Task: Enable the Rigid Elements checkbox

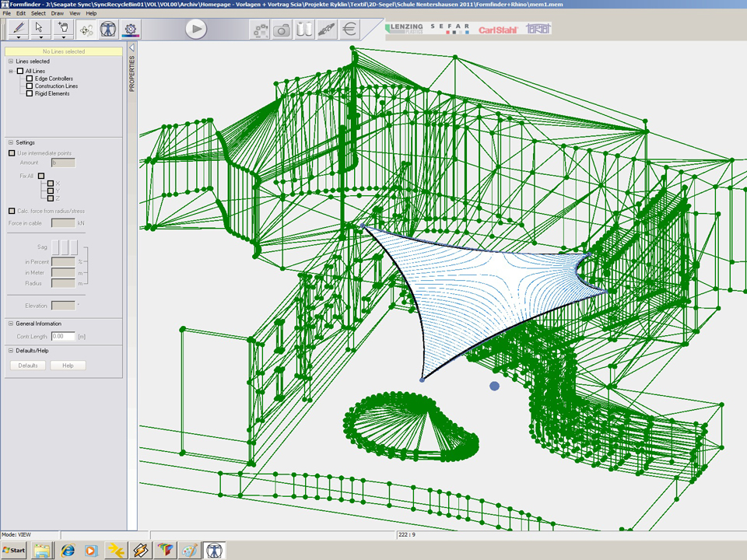Action: click(x=30, y=93)
